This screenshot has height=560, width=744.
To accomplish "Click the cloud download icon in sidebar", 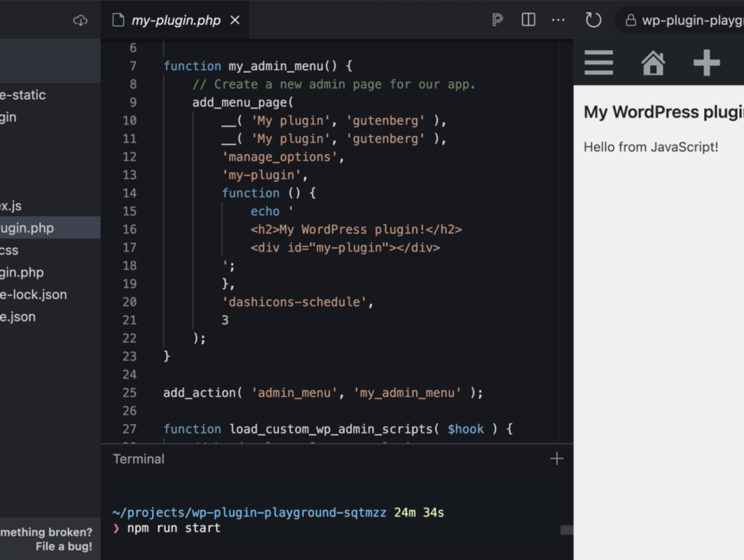I will click(x=80, y=20).
